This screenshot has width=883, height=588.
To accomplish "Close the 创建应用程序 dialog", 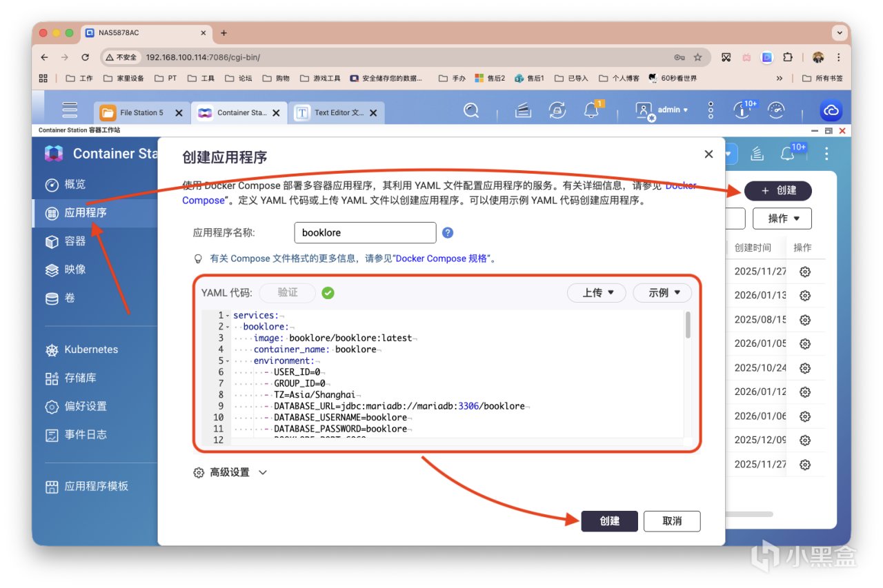I will coord(708,154).
